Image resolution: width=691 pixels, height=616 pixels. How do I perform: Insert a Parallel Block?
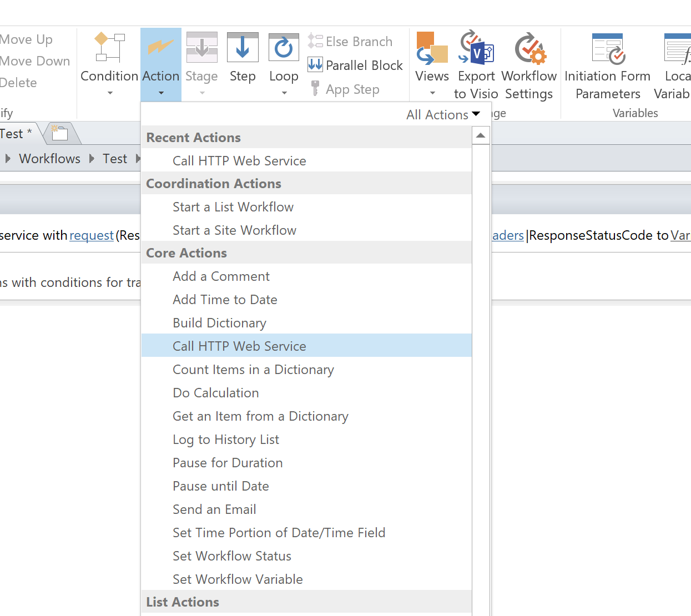pyautogui.click(x=355, y=65)
